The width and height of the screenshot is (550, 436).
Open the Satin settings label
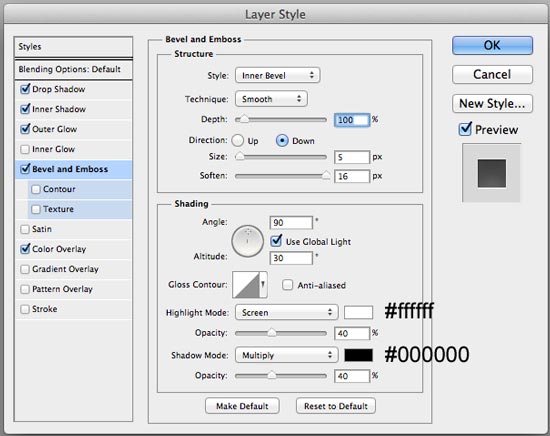click(42, 229)
